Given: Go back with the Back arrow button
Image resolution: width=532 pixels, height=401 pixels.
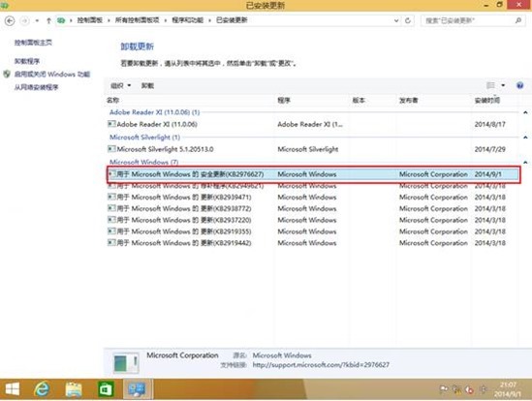Looking at the screenshot, I should (10, 21).
